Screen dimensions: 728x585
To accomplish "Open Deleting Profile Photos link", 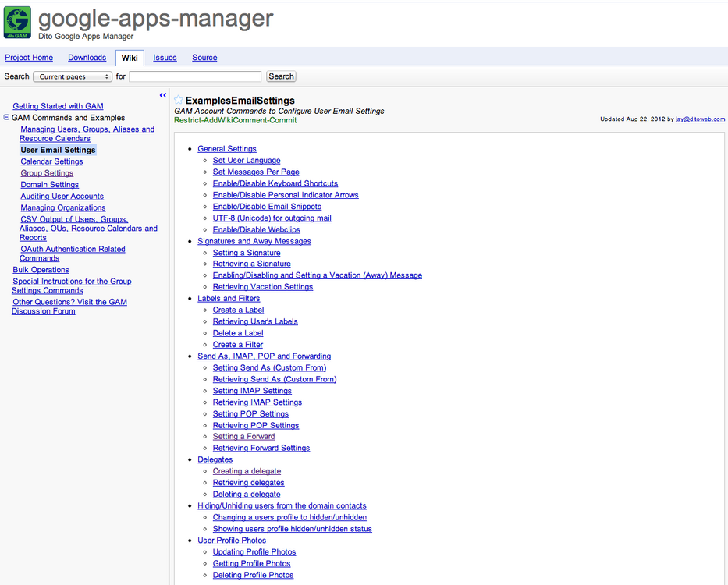I will tap(253, 576).
